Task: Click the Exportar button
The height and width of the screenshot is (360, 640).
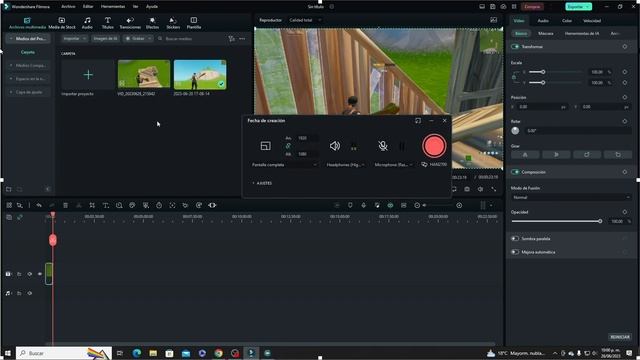Action: 578,7
